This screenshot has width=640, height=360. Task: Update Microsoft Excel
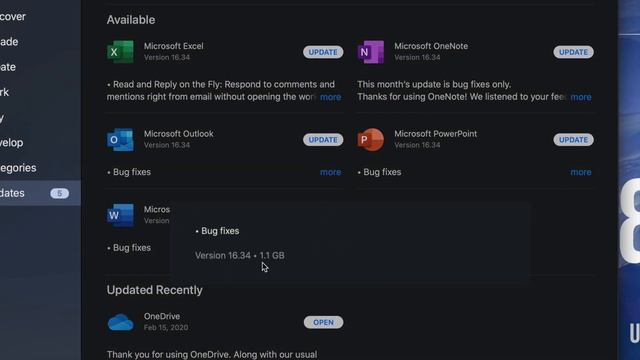pos(323,52)
